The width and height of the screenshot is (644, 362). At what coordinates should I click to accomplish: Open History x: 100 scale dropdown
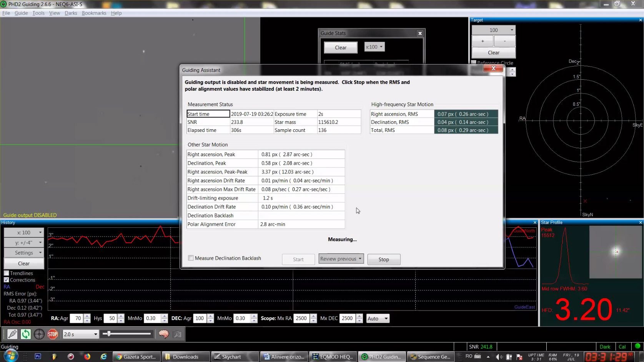click(x=24, y=233)
